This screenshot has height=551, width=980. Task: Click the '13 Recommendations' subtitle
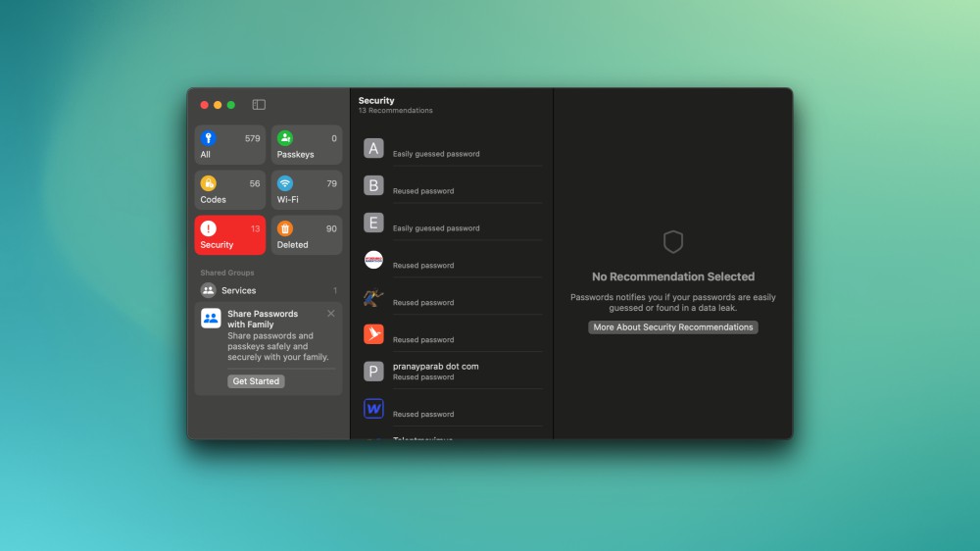click(x=396, y=111)
